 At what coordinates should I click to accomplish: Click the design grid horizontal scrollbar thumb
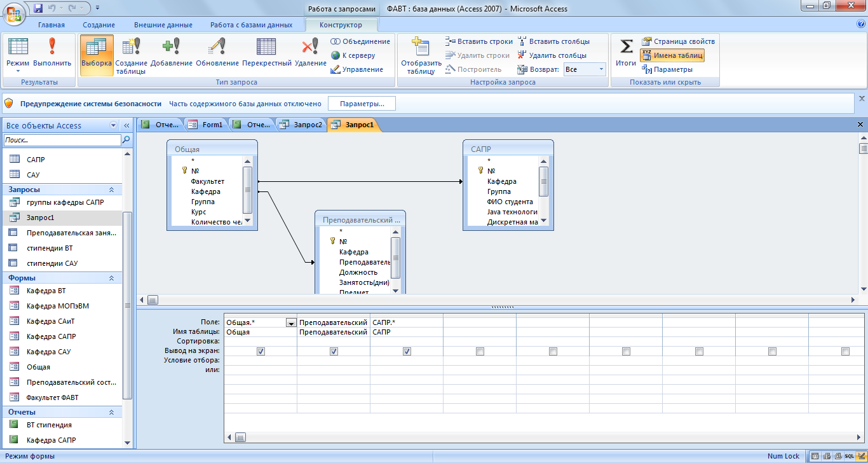(240, 437)
